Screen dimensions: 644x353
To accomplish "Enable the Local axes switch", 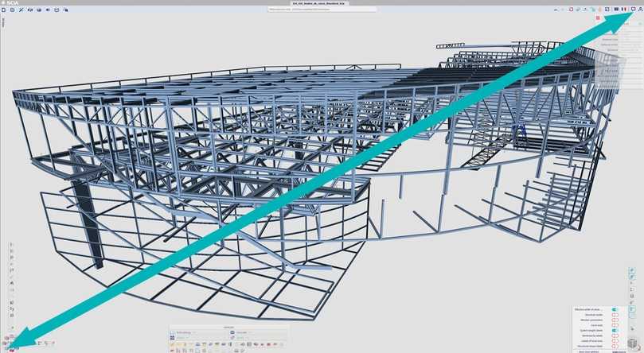I will click(x=615, y=325).
